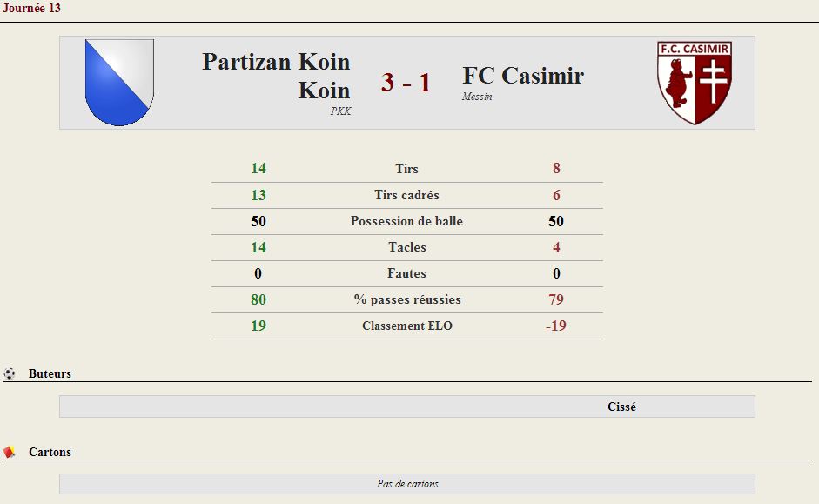Click the F.C. Casimir club crest
Image resolution: width=819 pixels, height=504 pixels.
point(695,83)
